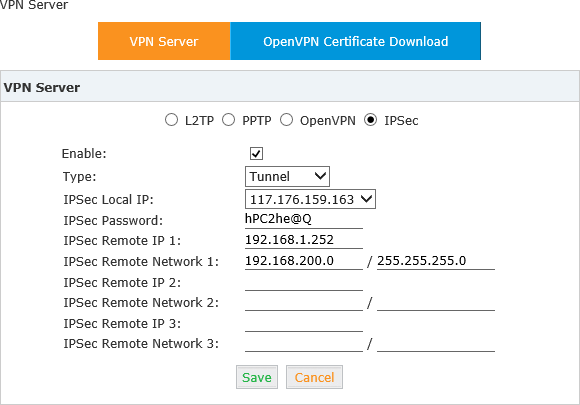The height and width of the screenshot is (405, 580).
Task: Click the empty IPSec Remote IP 2 field
Action: [x=304, y=283]
